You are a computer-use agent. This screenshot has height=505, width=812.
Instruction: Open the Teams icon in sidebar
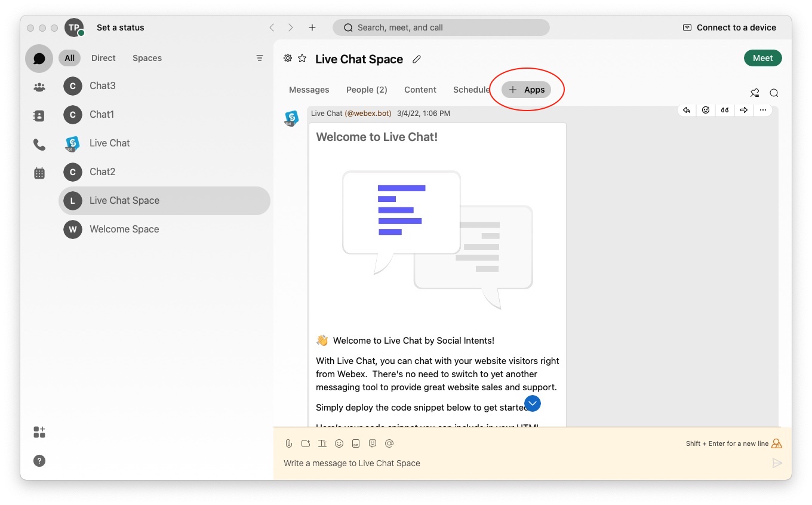coord(39,87)
